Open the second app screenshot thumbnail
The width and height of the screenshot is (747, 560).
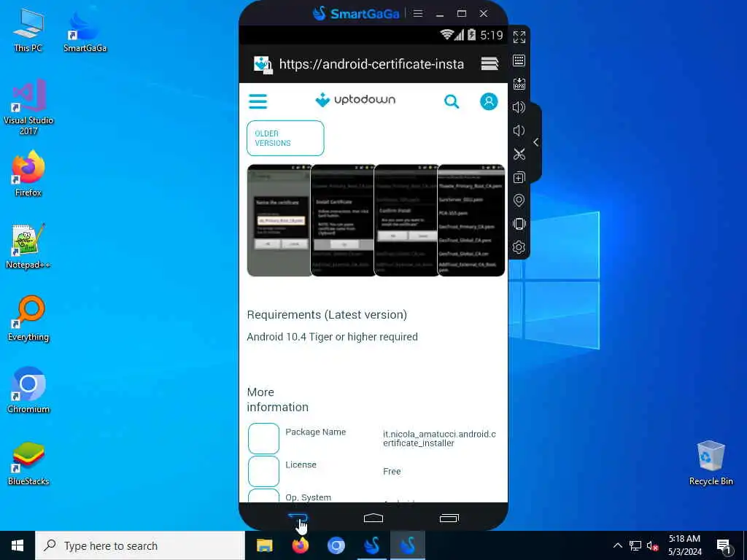pyautogui.click(x=343, y=220)
